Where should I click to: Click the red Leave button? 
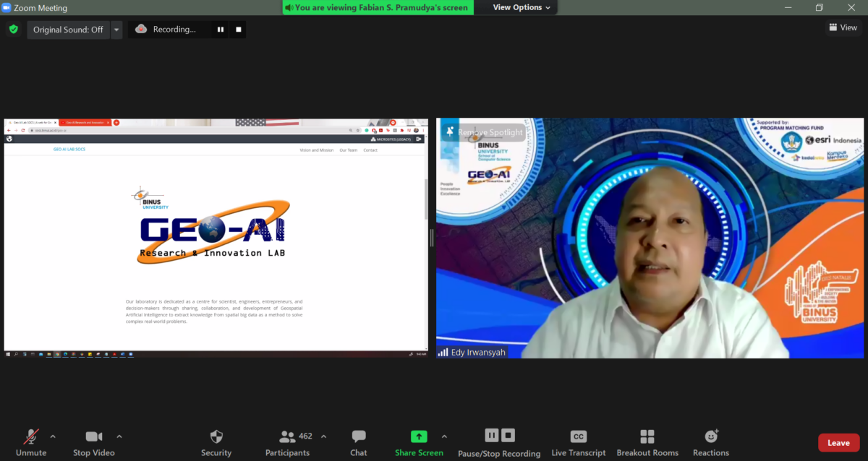pos(839,443)
